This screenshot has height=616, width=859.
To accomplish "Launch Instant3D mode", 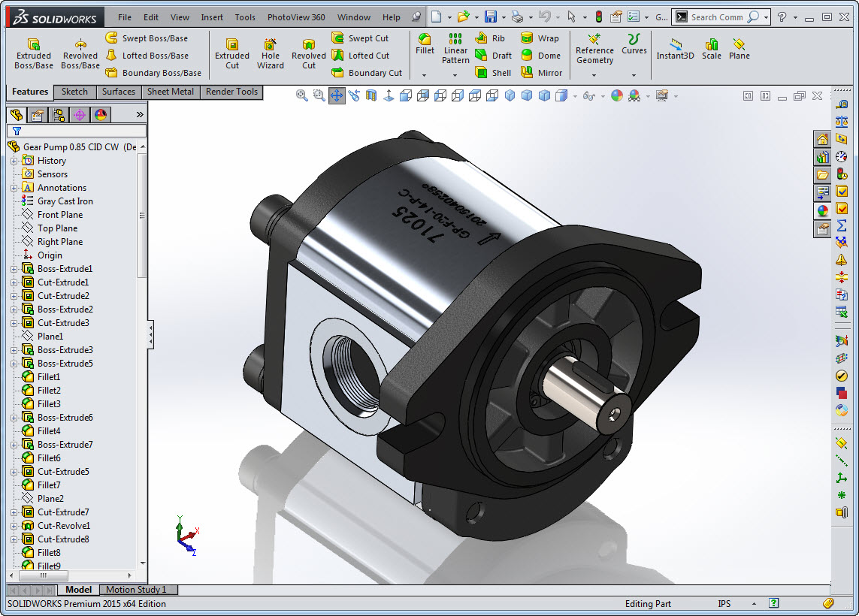I will click(x=675, y=49).
